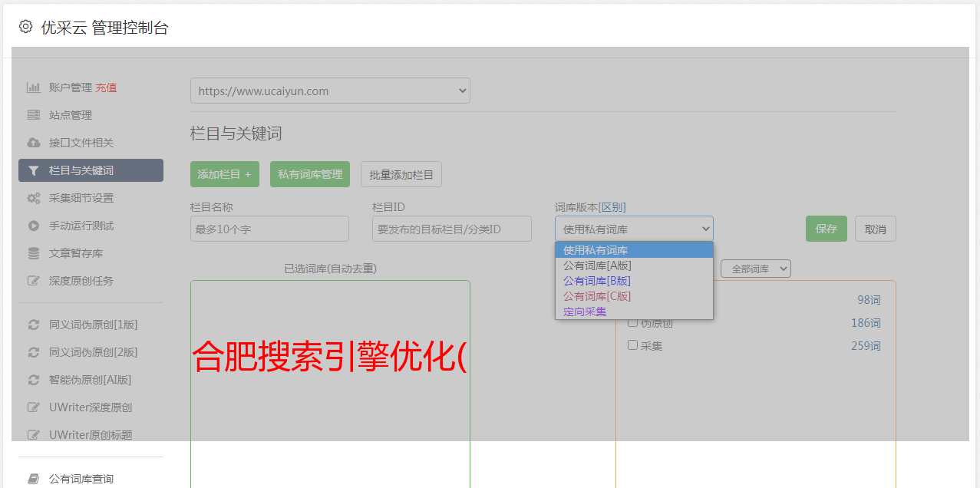This screenshot has width=980, height=488.
Task: Collapse the 词库版本 select box
Action: click(634, 229)
